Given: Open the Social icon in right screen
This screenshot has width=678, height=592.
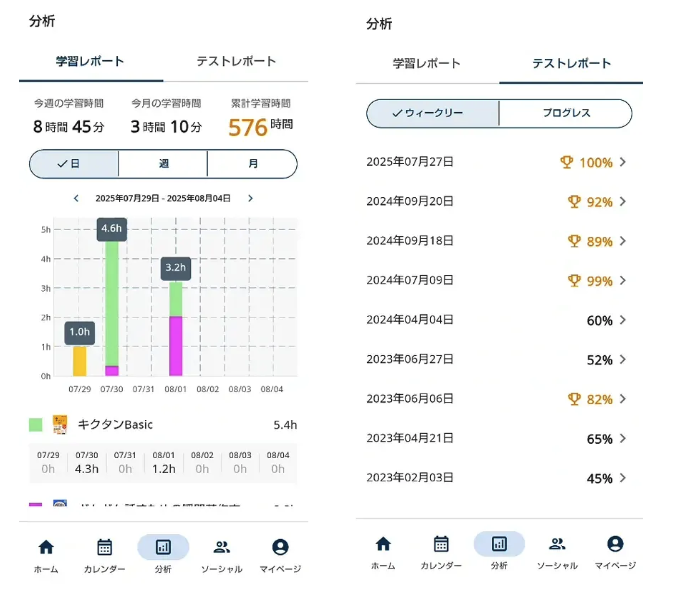Looking at the screenshot, I should [x=557, y=545].
